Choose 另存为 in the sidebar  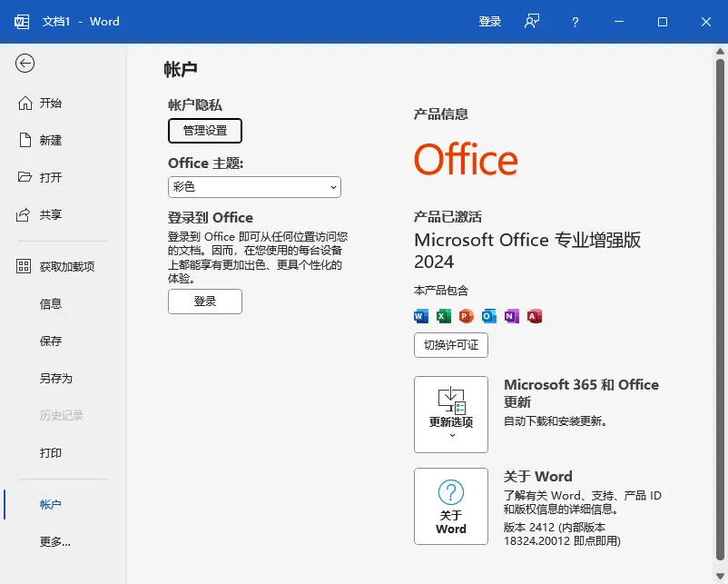point(64,378)
